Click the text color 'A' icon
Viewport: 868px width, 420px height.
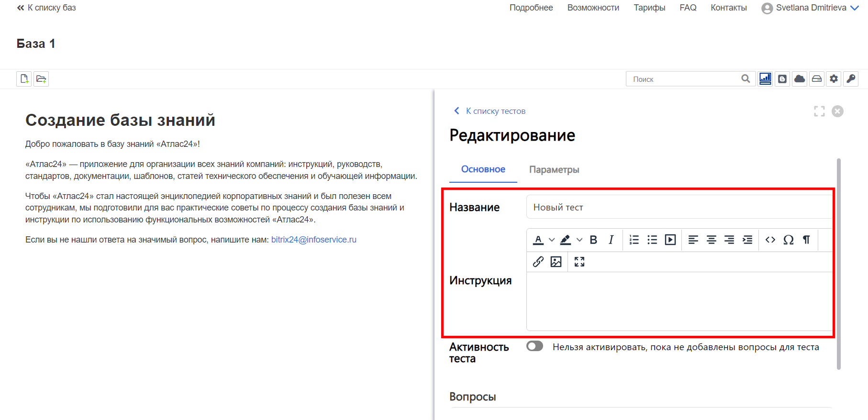tap(538, 240)
